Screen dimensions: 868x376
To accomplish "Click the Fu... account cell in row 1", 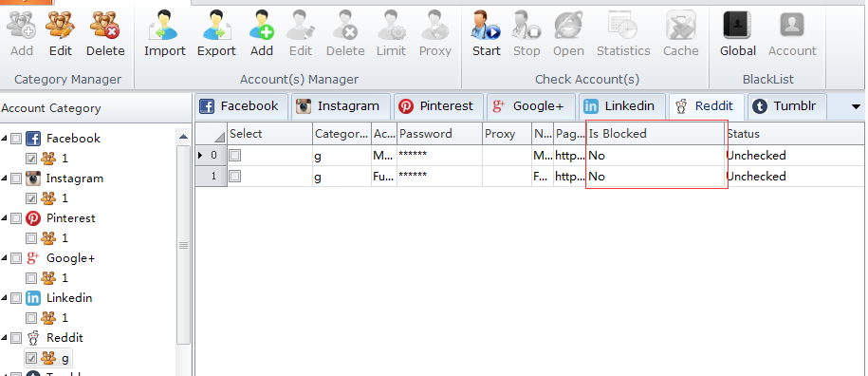I will [384, 177].
